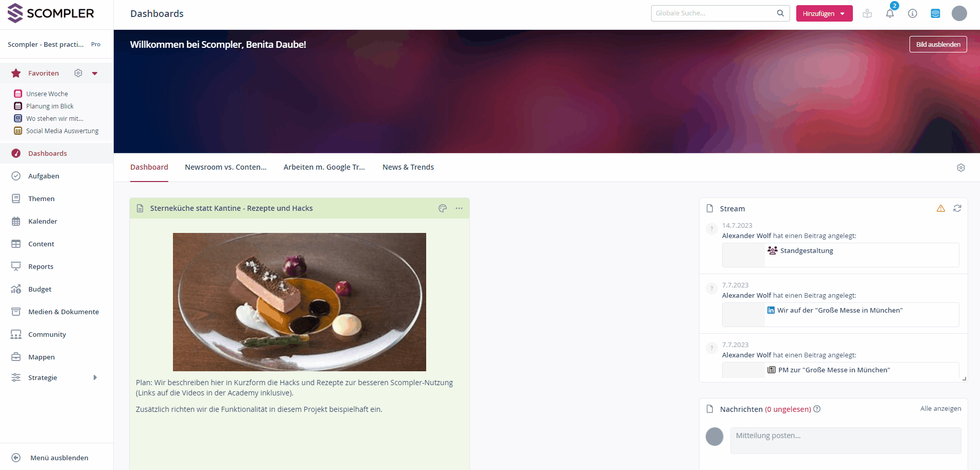
Task: Click the warning triangle in Stream panel
Action: (x=941, y=208)
